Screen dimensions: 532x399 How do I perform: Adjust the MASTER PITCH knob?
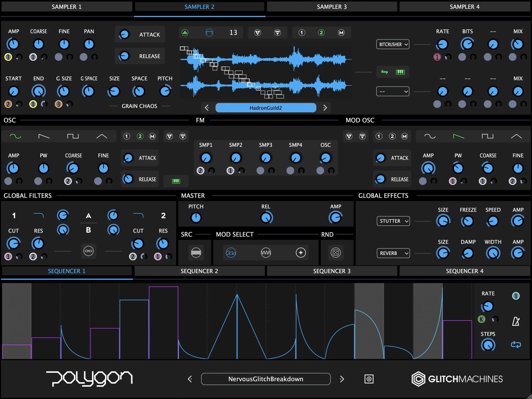(196, 217)
